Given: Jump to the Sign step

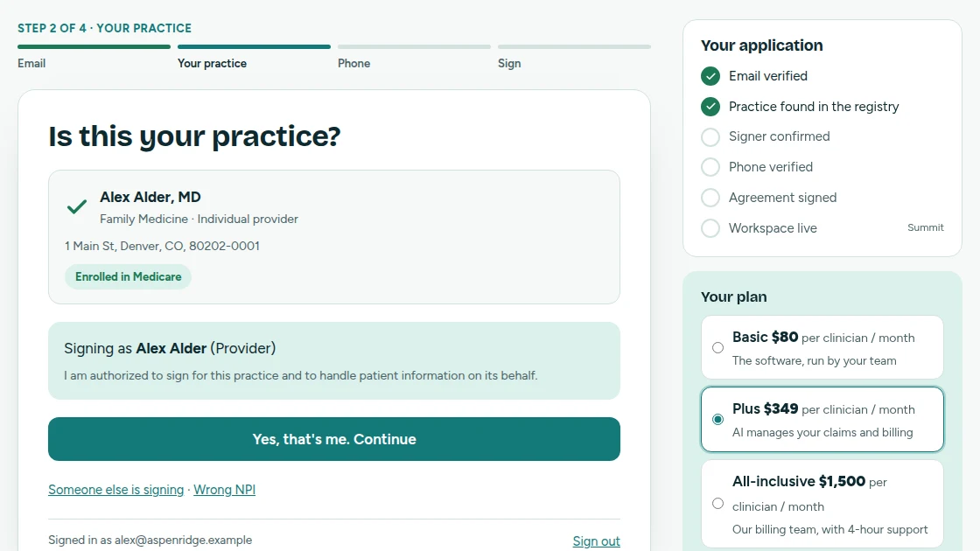Looking at the screenshot, I should (x=509, y=63).
